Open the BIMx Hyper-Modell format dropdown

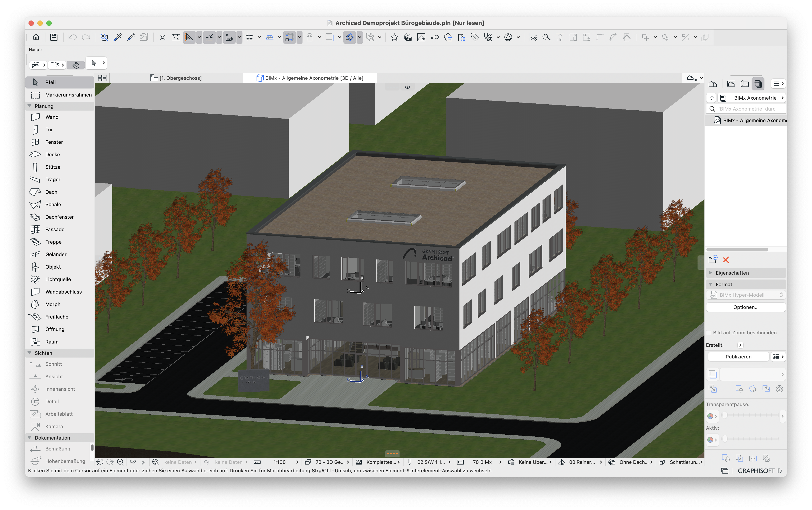[746, 295]
